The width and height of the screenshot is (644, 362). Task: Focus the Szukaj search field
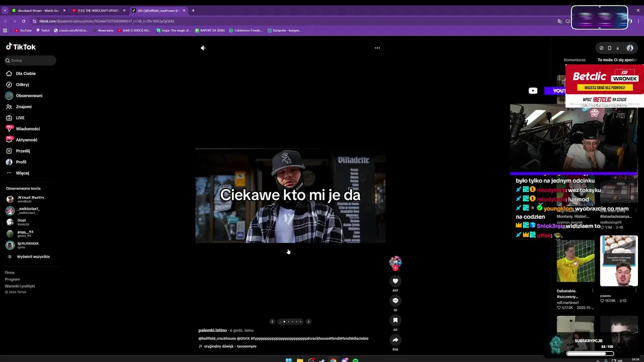[x=30, y=60]
